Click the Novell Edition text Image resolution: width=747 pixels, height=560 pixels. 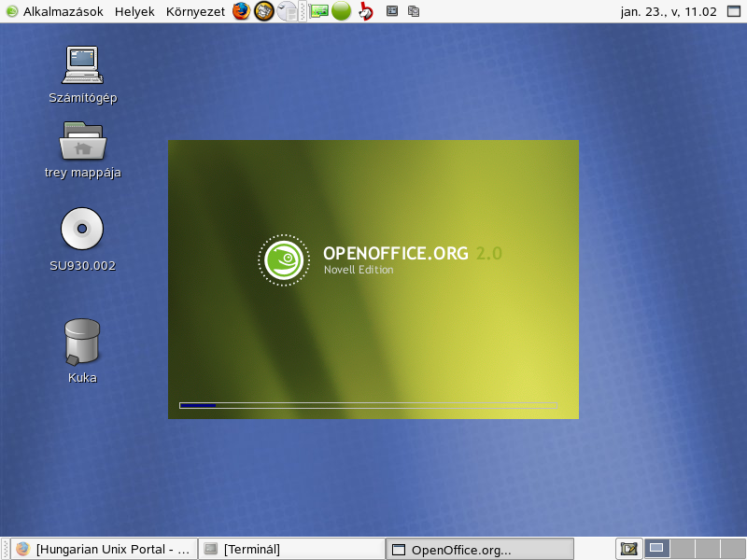point(359,270)
